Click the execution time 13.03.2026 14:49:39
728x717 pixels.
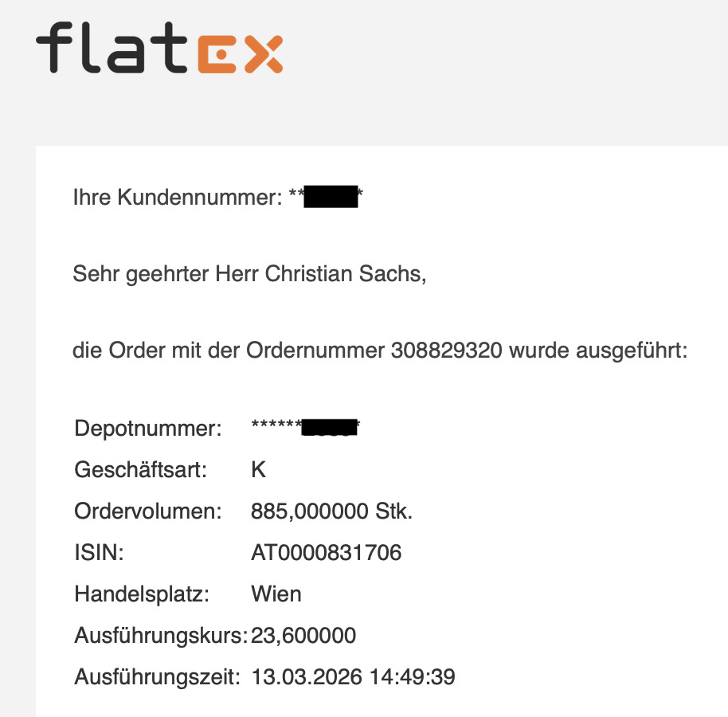[x=353, y=677]
